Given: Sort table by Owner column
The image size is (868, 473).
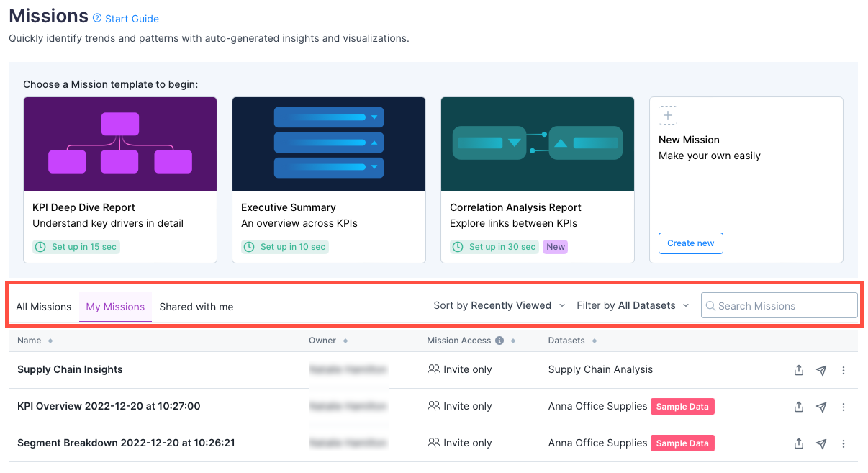Looking at the screenshot, I should [345, 341].
